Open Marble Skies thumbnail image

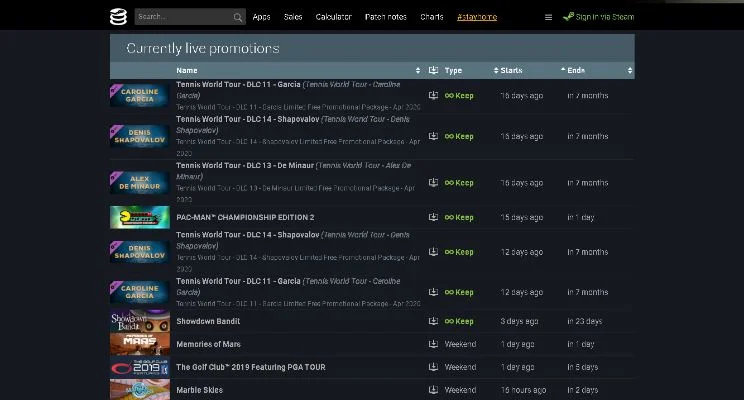pos(140,390)
